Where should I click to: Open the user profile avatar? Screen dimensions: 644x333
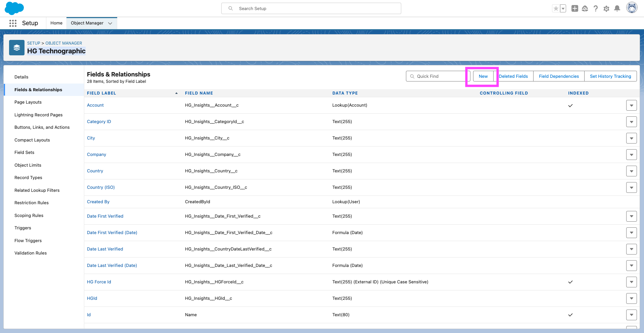[632, 8]
